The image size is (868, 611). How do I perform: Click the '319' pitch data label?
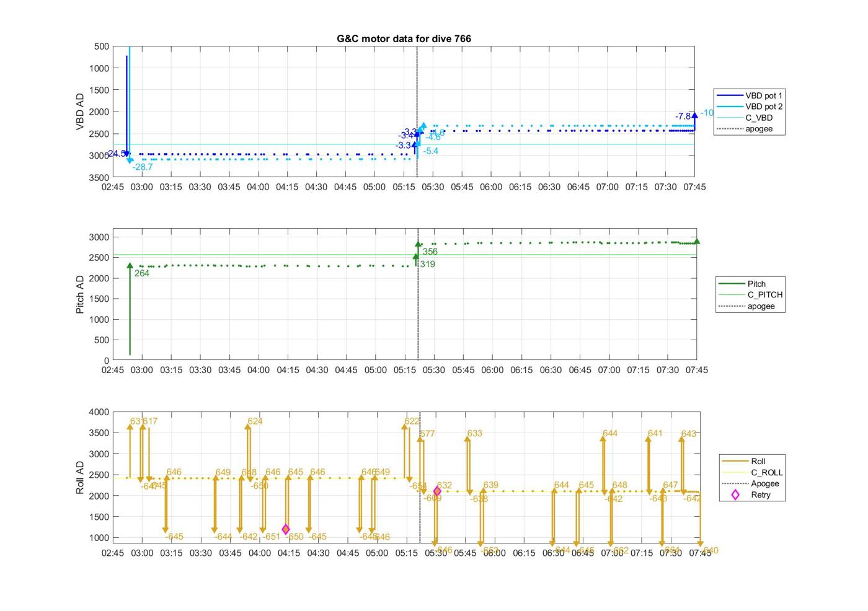tap(427, 265)
